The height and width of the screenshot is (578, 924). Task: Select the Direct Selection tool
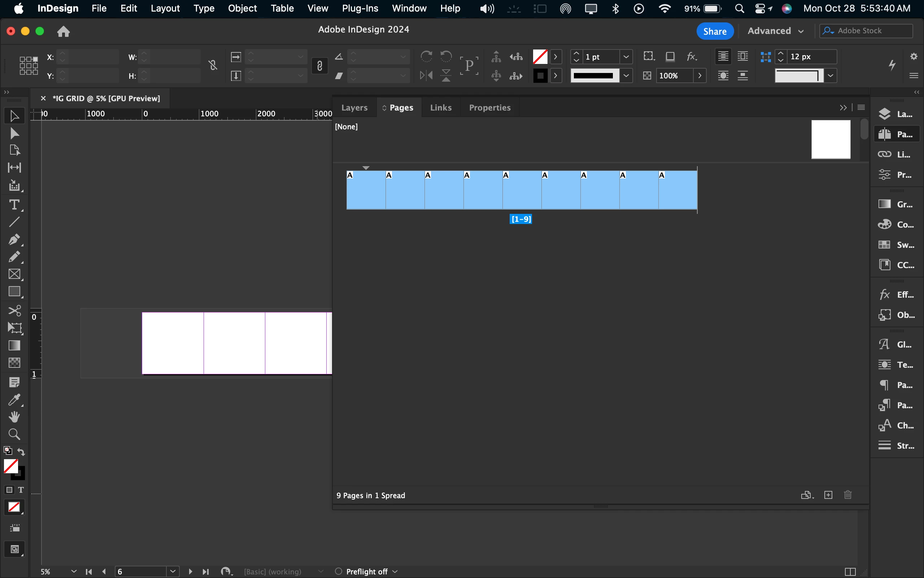tap(14, 133)
